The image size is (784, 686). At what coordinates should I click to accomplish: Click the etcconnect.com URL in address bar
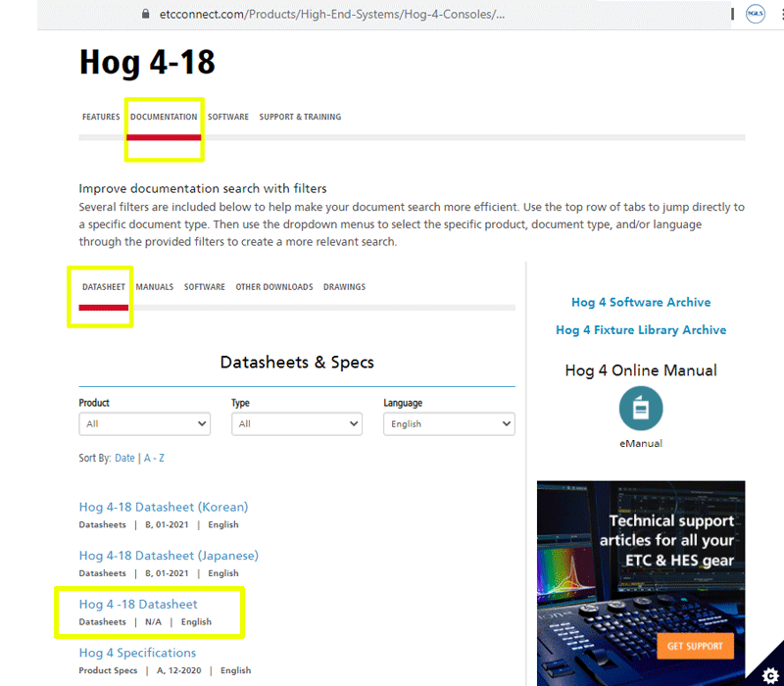(332, 14)
